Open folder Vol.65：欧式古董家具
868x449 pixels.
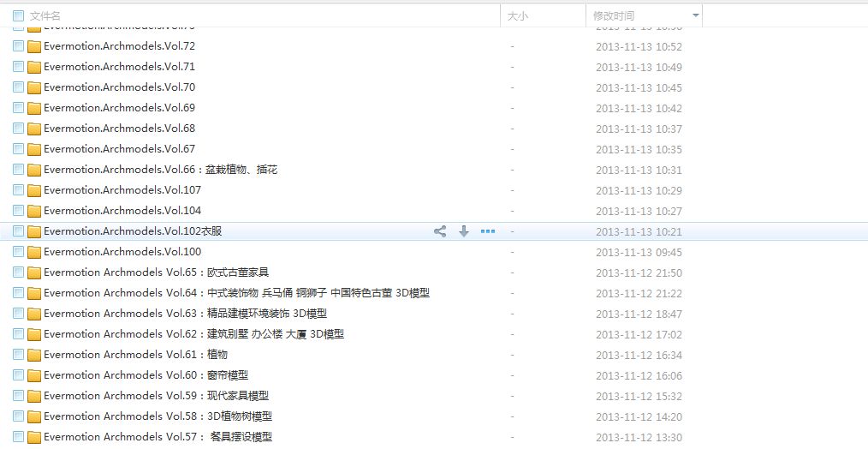[157, 272]
